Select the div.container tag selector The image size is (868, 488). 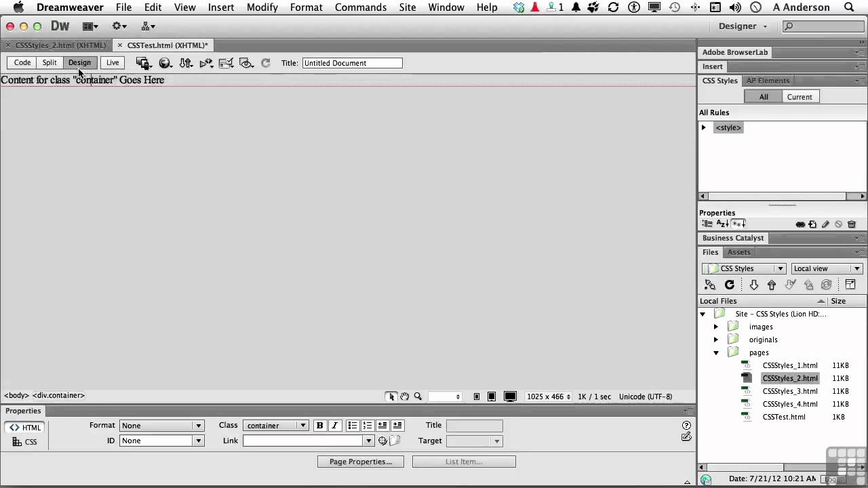click(58, 395)
